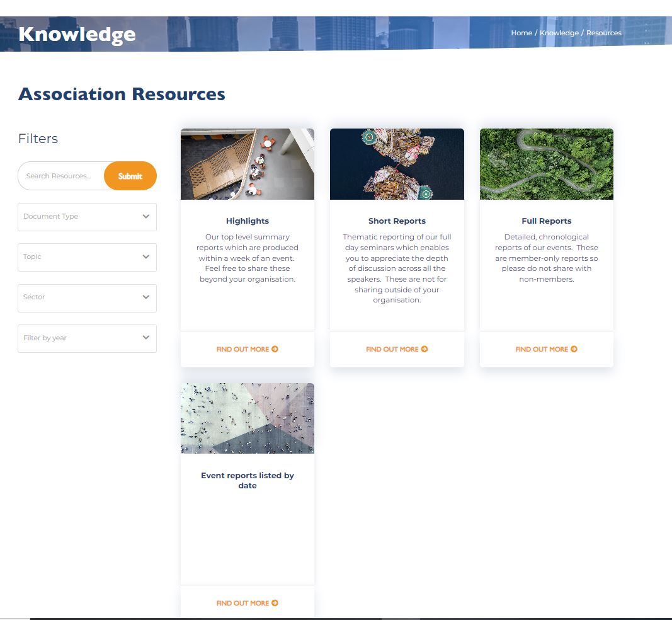Click Find Out More under Highlights
The height and width of the screenshot is (620, 672).
pos(248,349)
